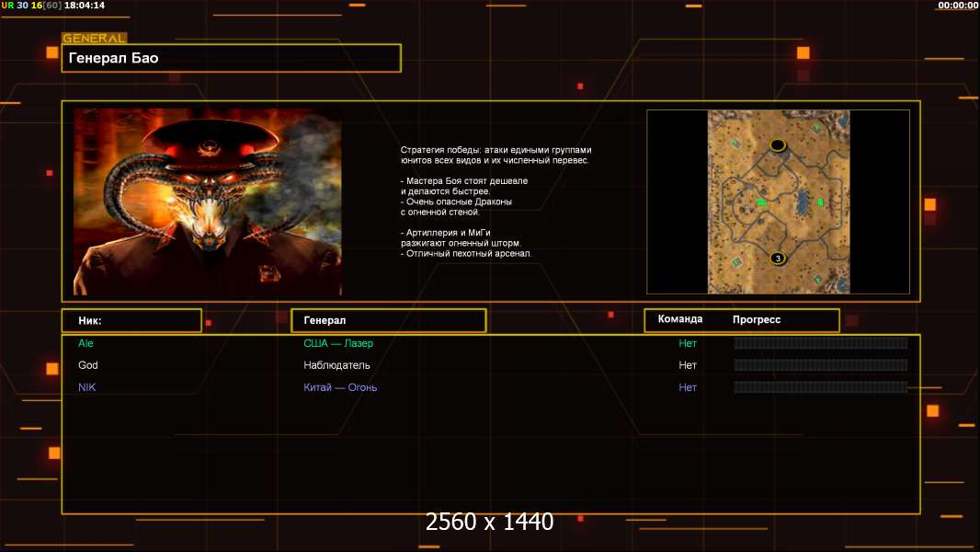Click the top-left green diamond on the minimap
The image size is (980, 552).
[x=735, y=144]
